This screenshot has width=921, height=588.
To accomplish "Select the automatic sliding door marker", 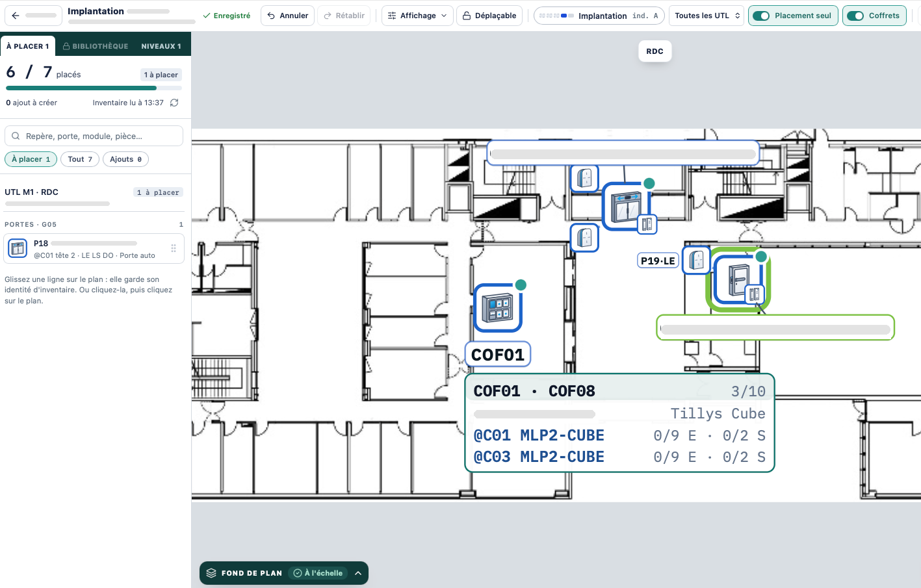I will 627,207.
